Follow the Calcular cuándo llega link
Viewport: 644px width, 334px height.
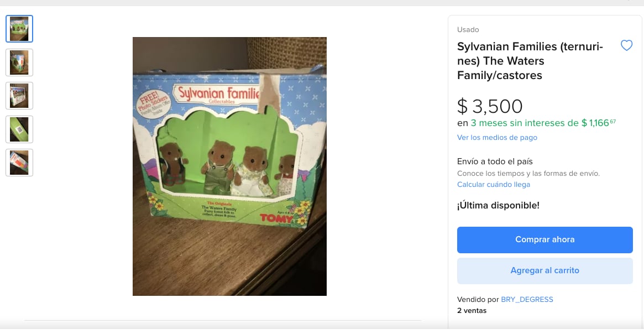coord(493,185)
